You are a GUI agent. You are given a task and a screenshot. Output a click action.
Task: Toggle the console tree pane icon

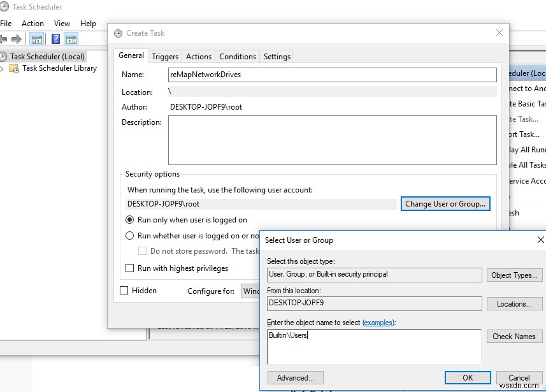pos(36,38)
